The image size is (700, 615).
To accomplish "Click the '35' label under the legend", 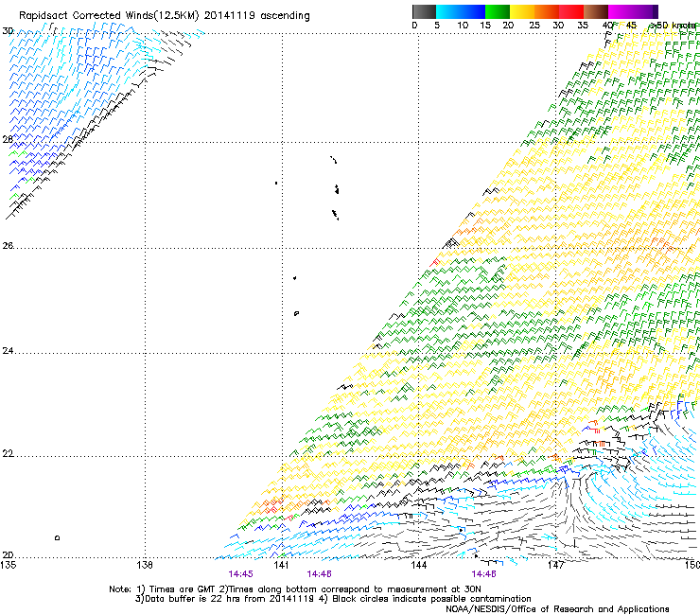I will (x=583, y=26).
